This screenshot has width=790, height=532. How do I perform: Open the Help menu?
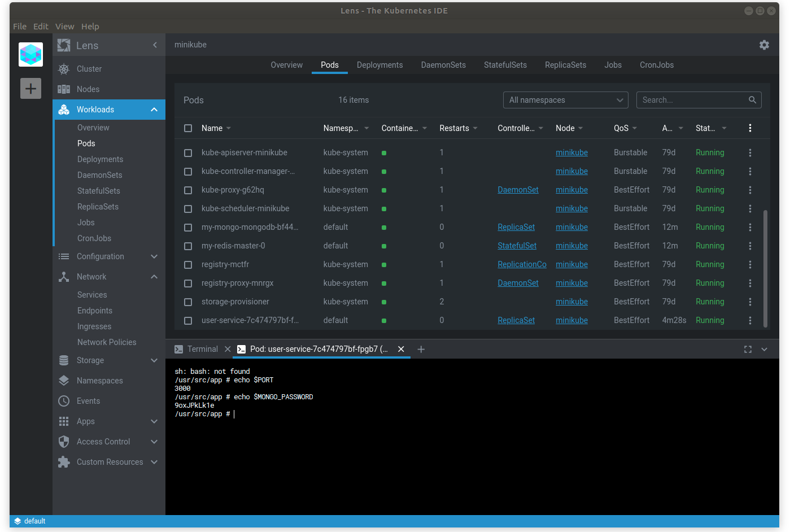click(90, 27)
